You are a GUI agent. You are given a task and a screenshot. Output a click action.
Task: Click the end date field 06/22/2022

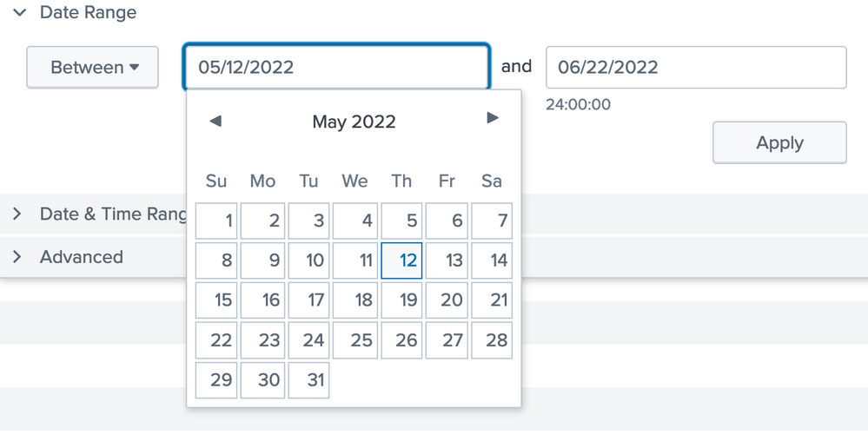tap(695, 67)
